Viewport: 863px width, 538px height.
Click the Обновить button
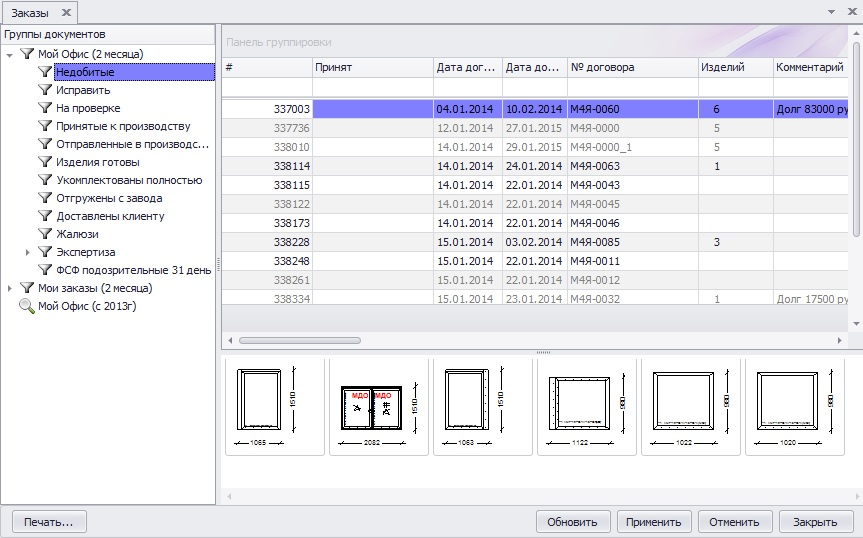pyautogui.click(x=572, y=521)
